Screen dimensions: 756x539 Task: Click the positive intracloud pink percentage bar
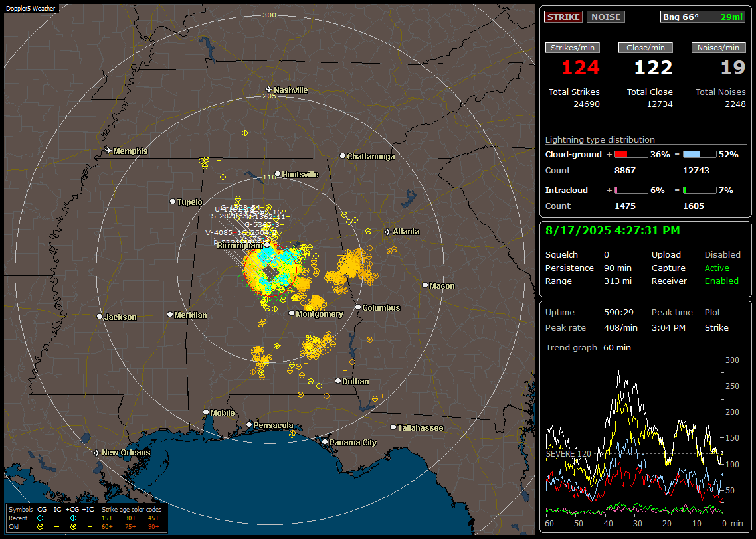[631, 191]
